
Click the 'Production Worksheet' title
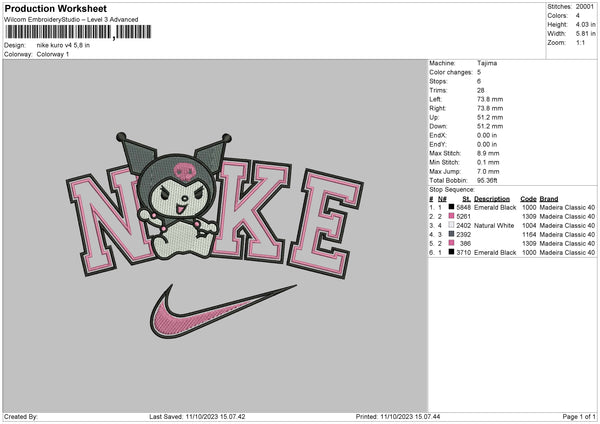(x=56, y=8)
